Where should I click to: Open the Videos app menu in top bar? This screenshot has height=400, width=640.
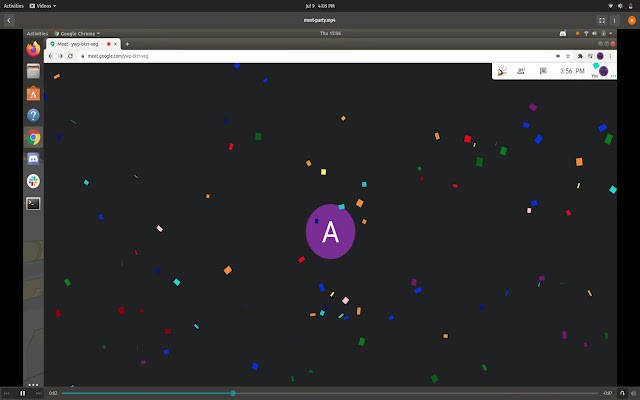pyautogui.click(x=64, y=5)
